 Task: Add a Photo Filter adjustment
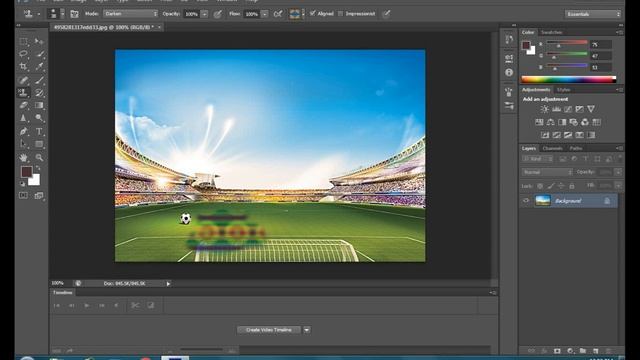click(x=573, y=122)
